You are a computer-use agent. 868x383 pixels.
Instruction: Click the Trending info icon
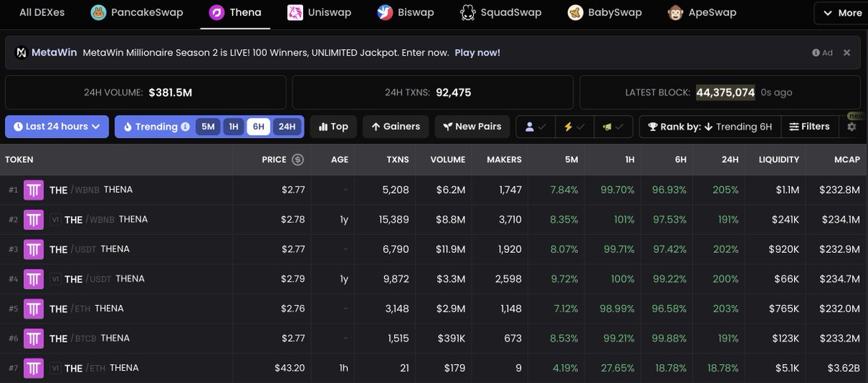[x=185, y=126]
